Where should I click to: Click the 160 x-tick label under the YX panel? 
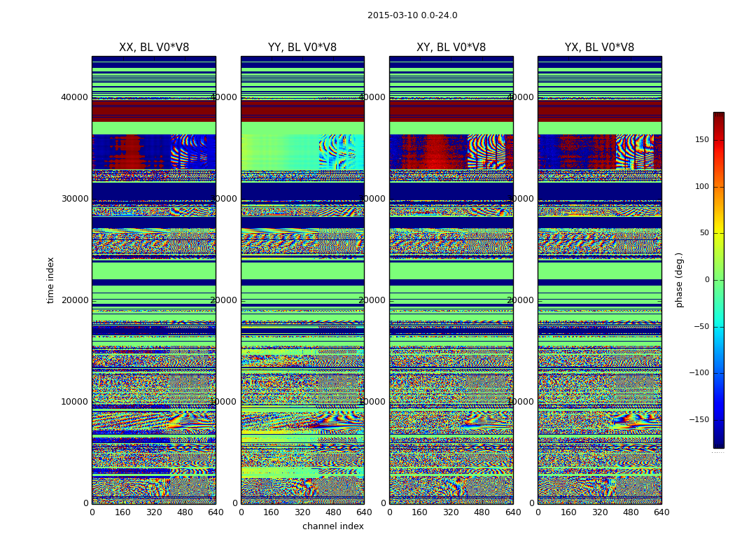pyautogui.click(x=568, y=512)
